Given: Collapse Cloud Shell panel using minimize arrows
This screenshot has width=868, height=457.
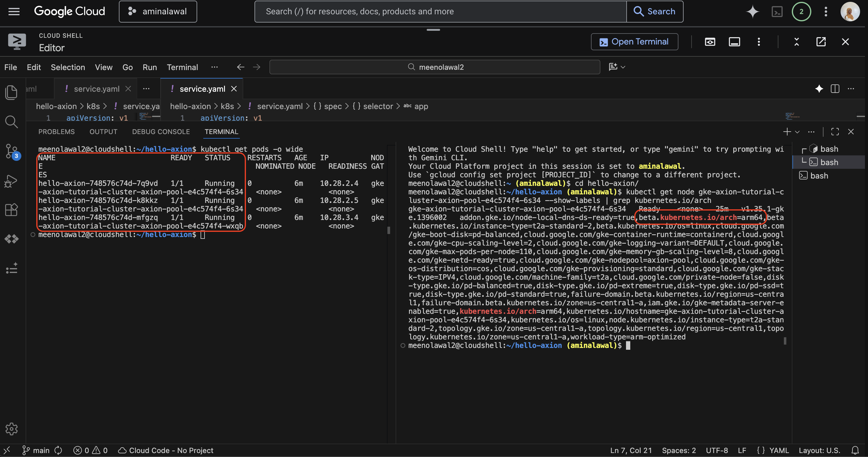Looking at the screenshot, I should pyautogui.click(x=797, y=42).
